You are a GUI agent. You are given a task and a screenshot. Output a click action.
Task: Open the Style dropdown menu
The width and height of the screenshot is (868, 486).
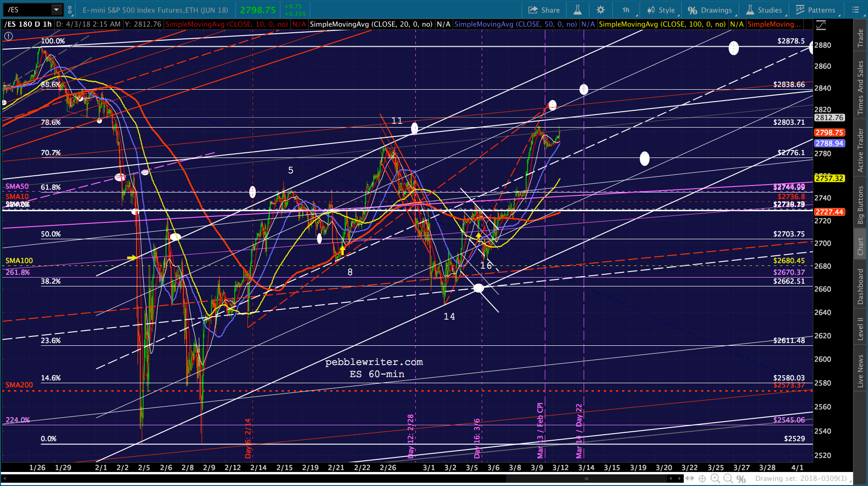coord(661,10)
